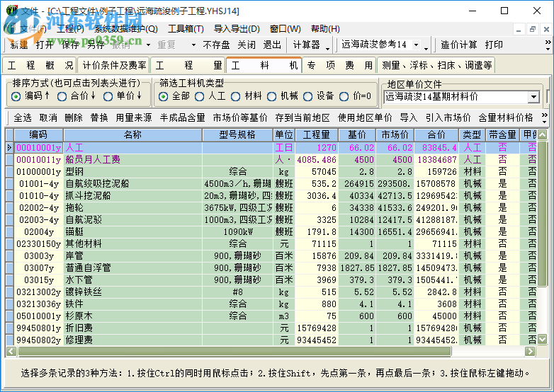Screen dimensions: 554x392
Task: Minimize the inner document window
Action: point(519,29)
